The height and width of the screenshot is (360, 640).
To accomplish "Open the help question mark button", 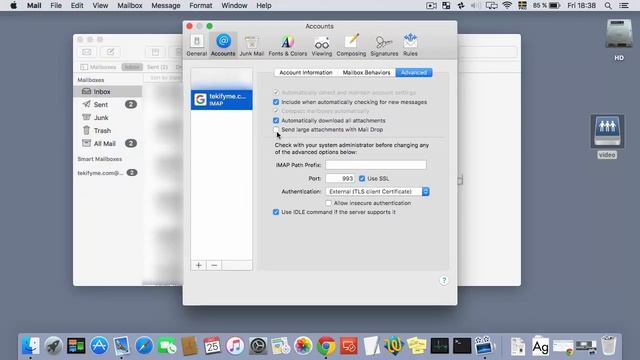I will click(x=444, y=280).
